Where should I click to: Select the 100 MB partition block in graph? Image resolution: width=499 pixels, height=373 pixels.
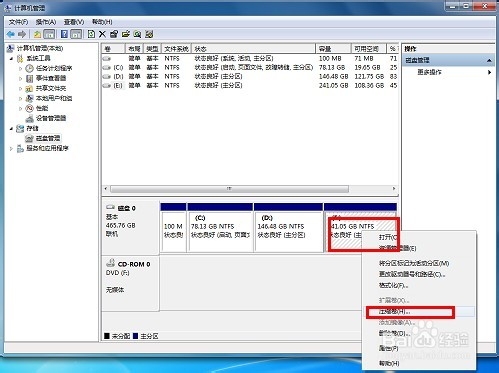[x=173, y=228]
